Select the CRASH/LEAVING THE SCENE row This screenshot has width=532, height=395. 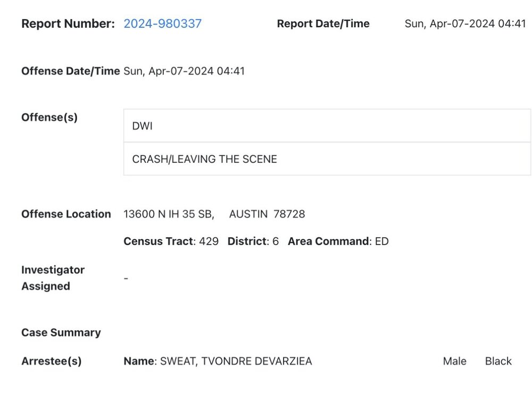coord(327,159)
